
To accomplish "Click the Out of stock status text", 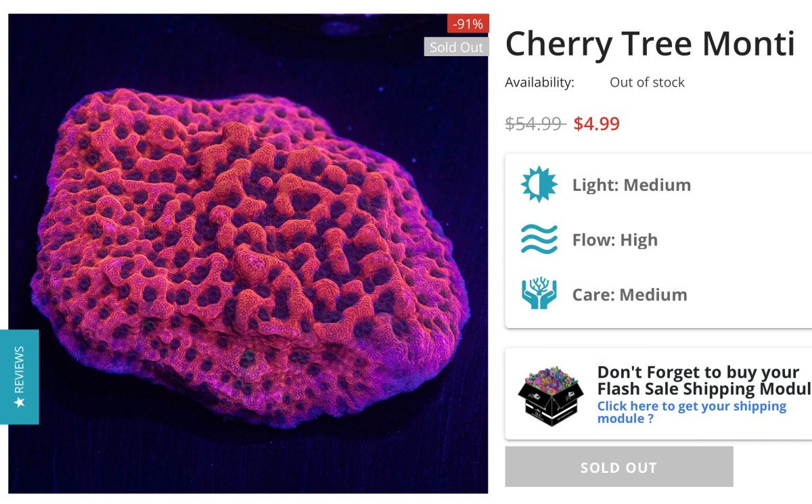I will pyautogui.click(x=647, y=83).
